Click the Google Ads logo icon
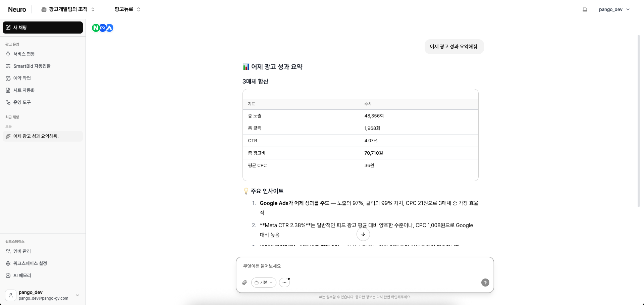This screenshot has height=305, width=644. (x=110, y=28)
